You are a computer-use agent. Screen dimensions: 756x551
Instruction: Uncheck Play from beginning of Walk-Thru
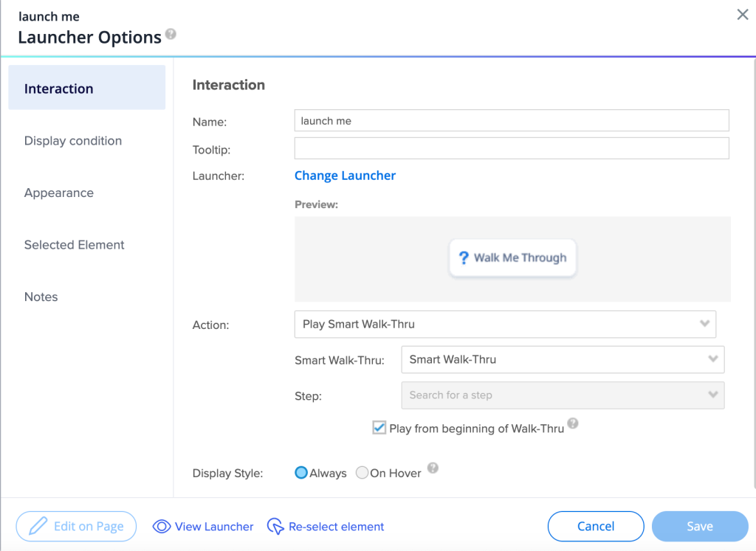pos(379,429)
